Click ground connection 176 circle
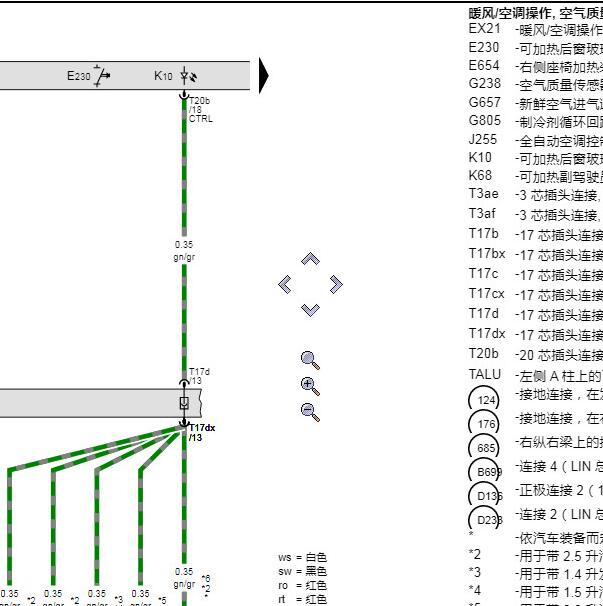 point(484,424)
